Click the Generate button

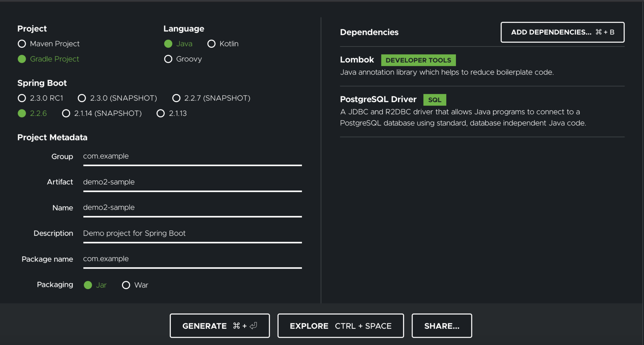pyautogui.click(x=219, y=326)
